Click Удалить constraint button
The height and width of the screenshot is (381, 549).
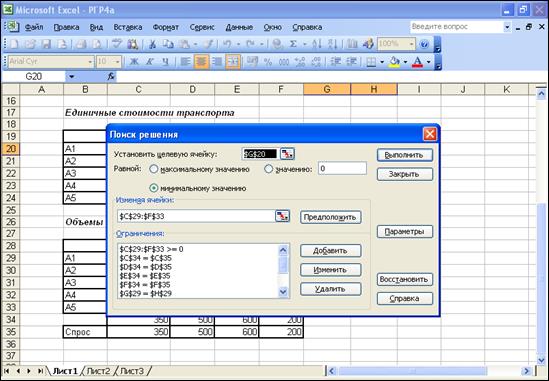331,289
